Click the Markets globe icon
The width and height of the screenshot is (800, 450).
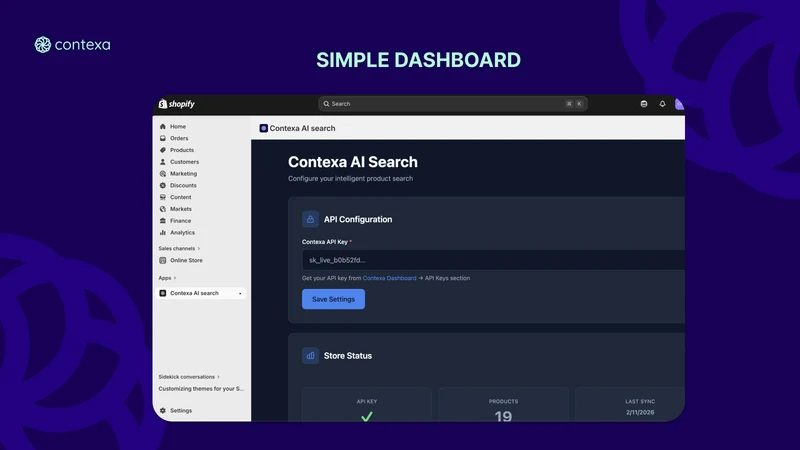click(163, 209)
